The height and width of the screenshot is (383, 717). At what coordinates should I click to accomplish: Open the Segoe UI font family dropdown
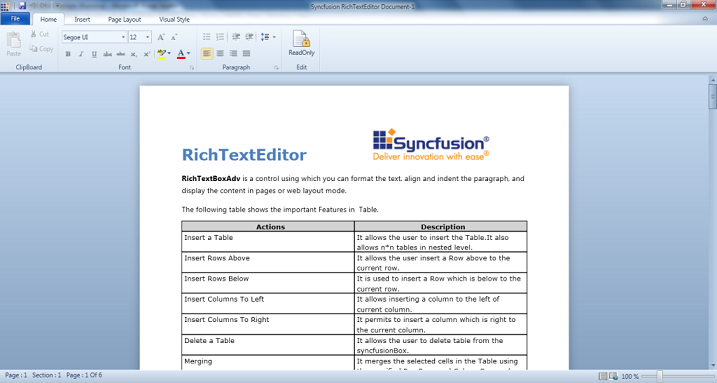94,37
